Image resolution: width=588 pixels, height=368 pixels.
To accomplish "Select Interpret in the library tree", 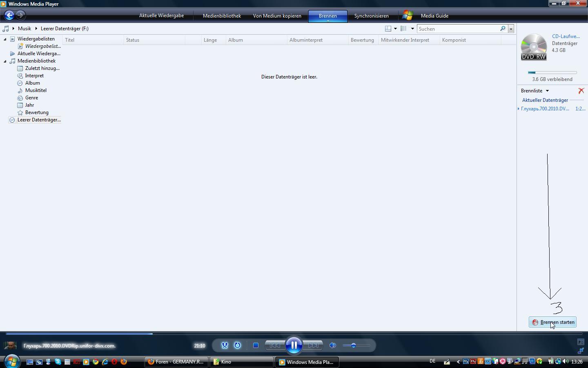I will tap(34, 76).
